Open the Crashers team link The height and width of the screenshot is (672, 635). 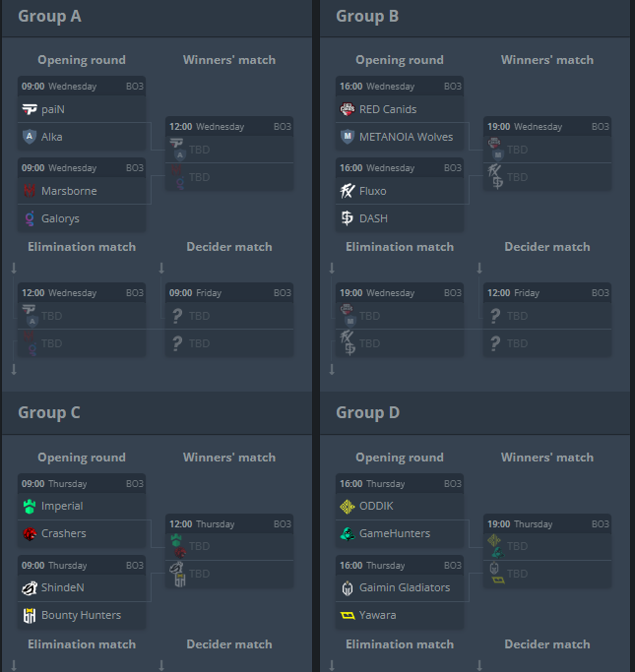[x=64, y=533]
